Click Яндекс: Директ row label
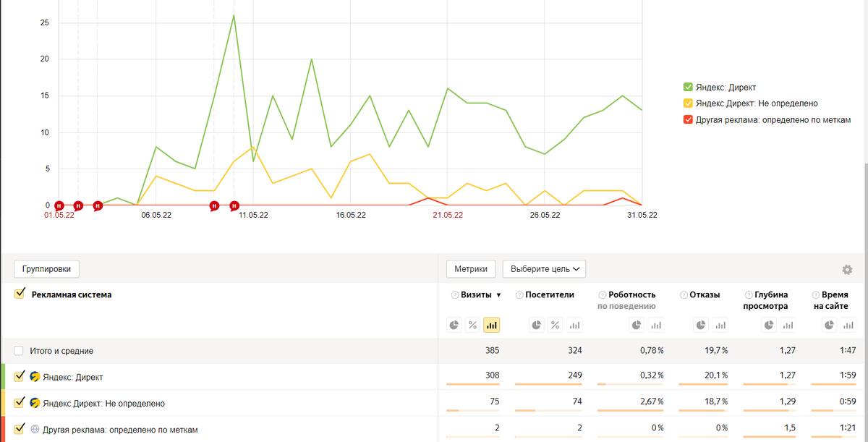The height and width of the screenshot is (442, 868). click(72, 377)
